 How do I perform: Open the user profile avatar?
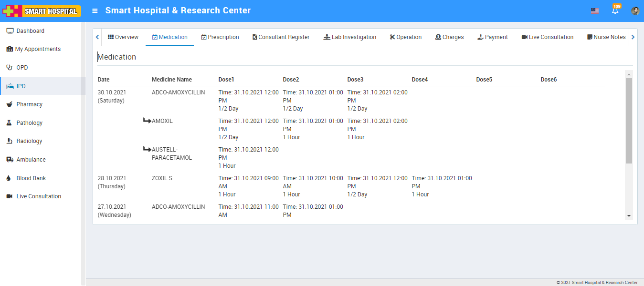[x=635, y=10]
